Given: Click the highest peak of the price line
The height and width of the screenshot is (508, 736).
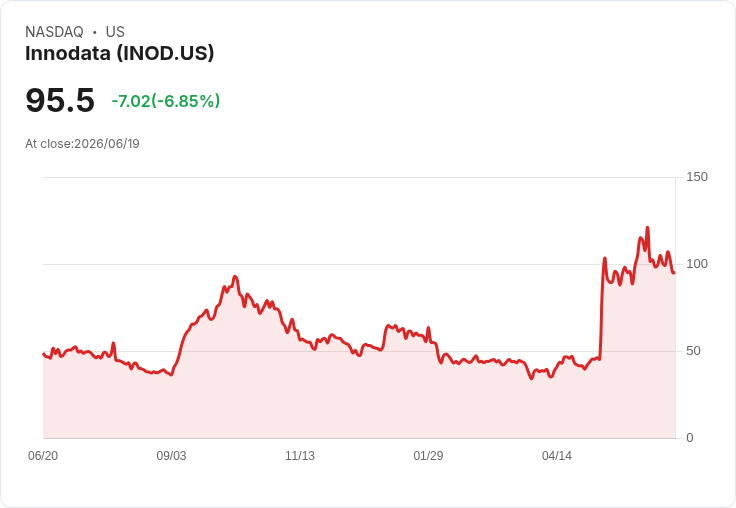Looking at the screenshot, I should coord(647,228).
